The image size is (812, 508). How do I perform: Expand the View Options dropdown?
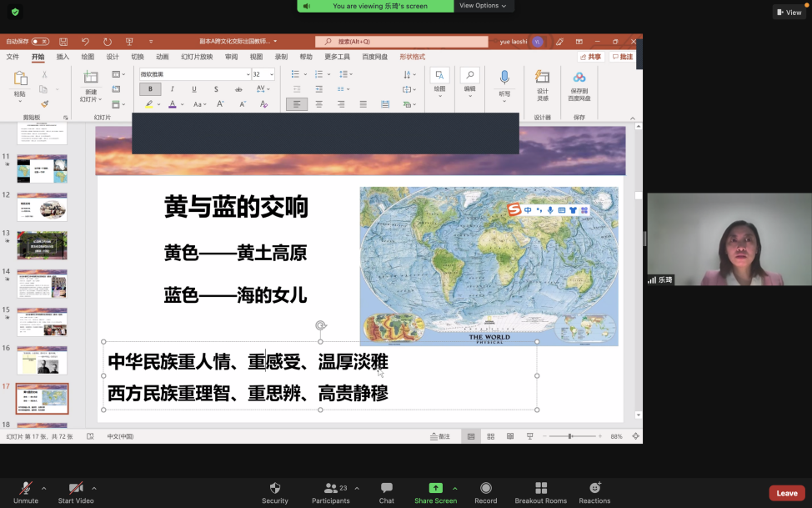483,6
